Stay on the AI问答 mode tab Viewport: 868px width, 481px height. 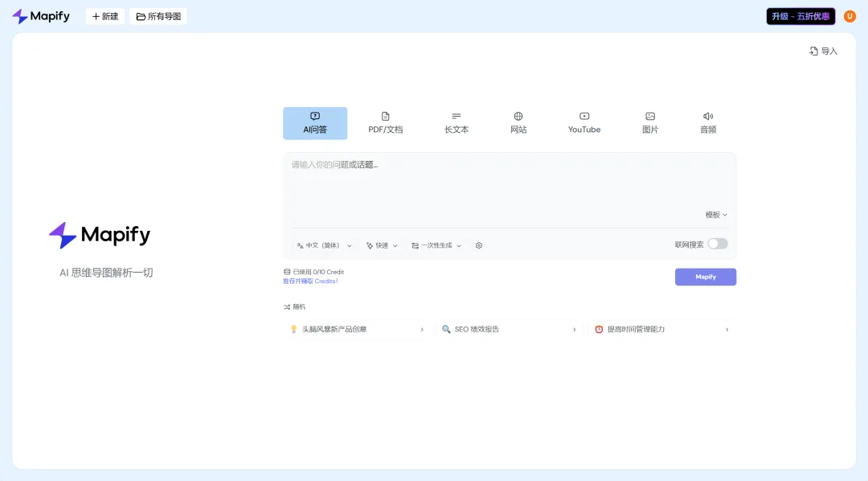[x=314, y=122]
